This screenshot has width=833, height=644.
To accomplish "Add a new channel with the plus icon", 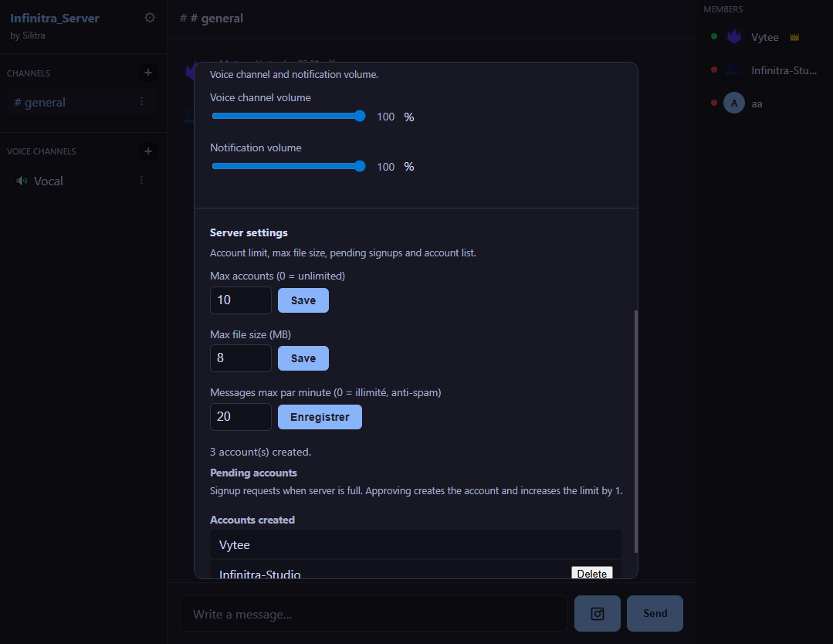I will point(147,73).
